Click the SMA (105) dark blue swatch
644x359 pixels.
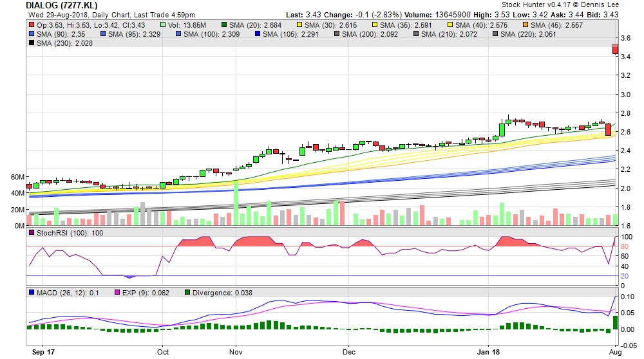[x=258, y=34]
